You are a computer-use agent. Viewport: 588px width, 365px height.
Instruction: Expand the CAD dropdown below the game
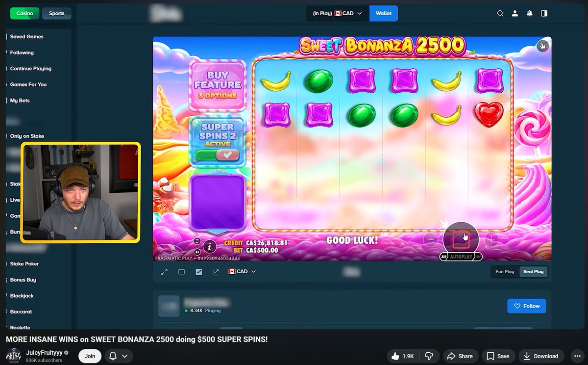(x=242, y=271)
